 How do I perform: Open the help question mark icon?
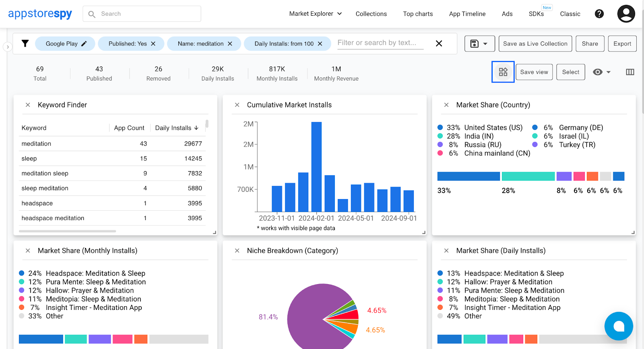coord(599,14)
